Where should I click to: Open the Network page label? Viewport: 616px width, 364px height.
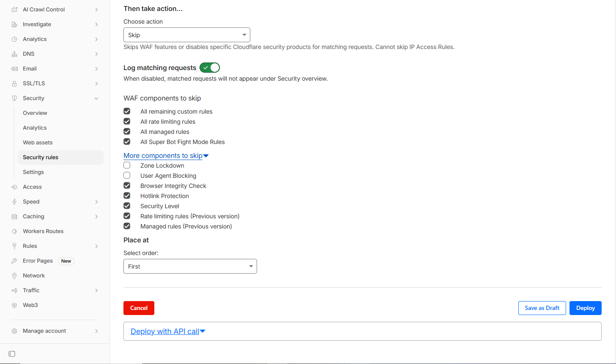click(x=34, y=275)
